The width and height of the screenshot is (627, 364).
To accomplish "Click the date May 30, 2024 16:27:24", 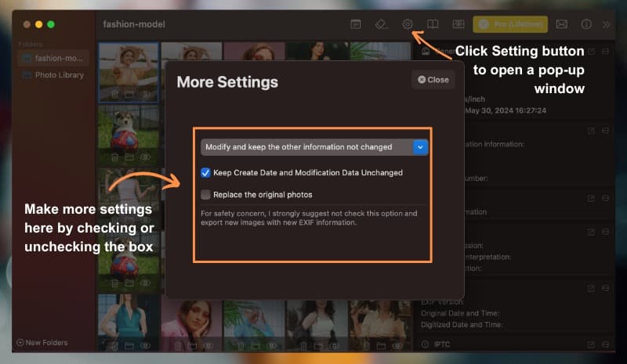I will tap(506, 110).
